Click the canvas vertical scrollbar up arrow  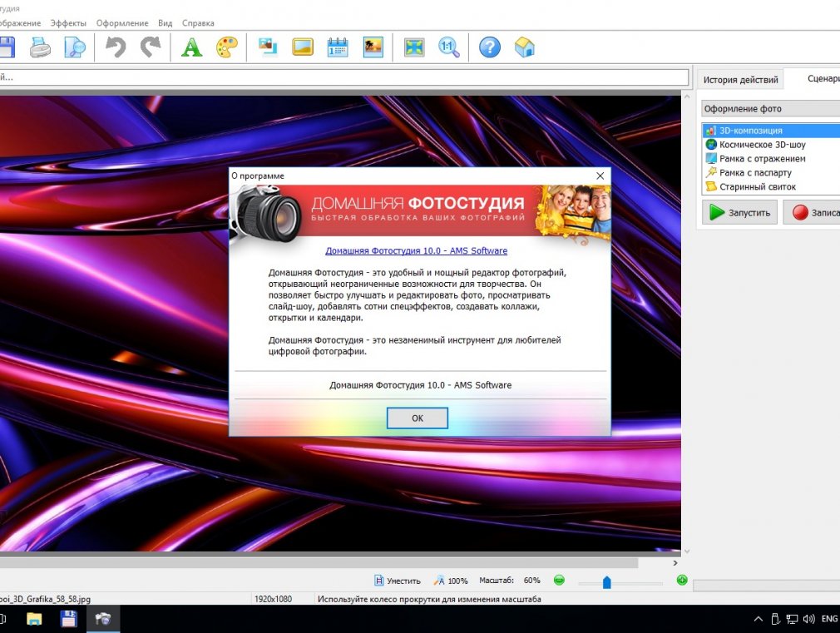(x=687, y=96)
